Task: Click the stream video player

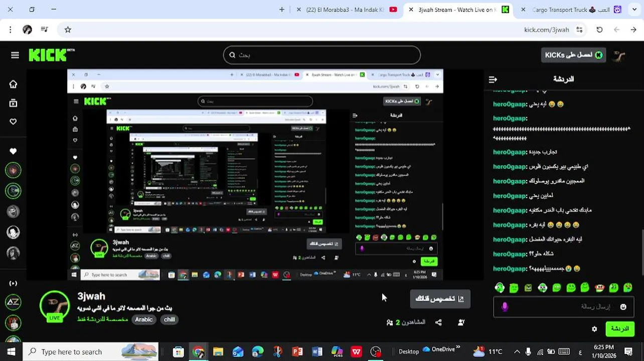Action: 255,175
